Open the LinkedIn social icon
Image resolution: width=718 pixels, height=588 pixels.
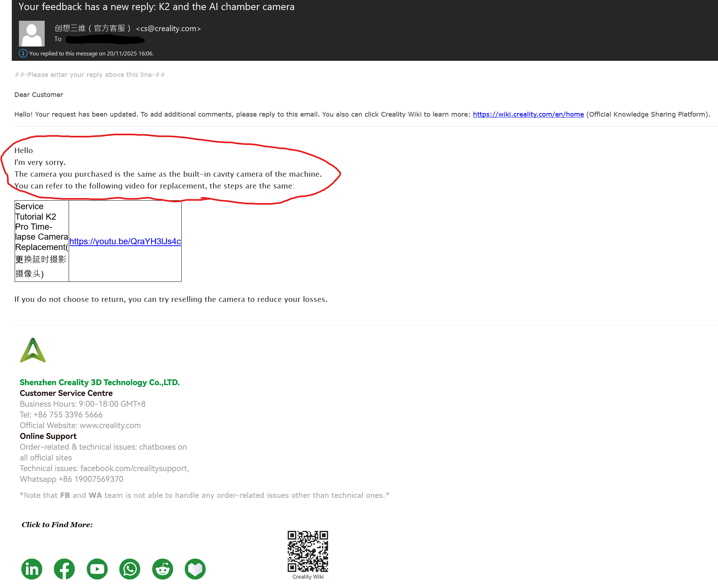32,569
